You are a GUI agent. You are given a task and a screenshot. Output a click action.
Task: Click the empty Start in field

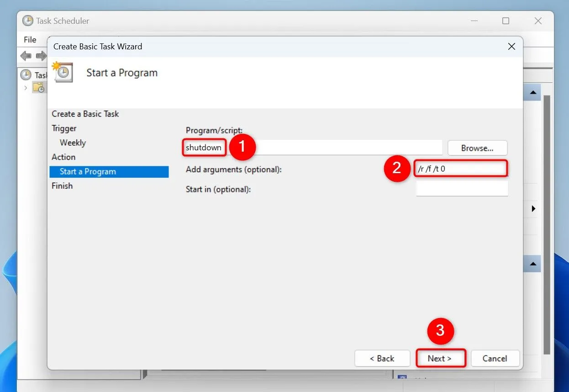tap(461, 188)
